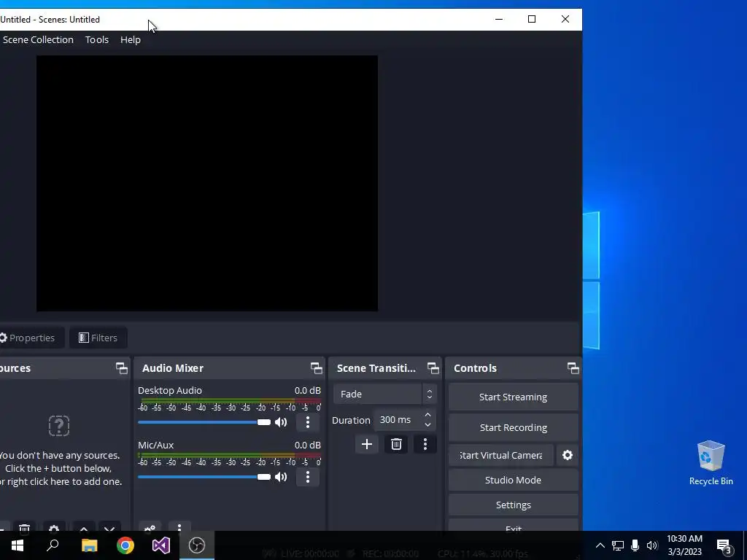747x560 pixels.
Task: Adjust the Desktop Audio volume slider
Action: pos(204,422)
